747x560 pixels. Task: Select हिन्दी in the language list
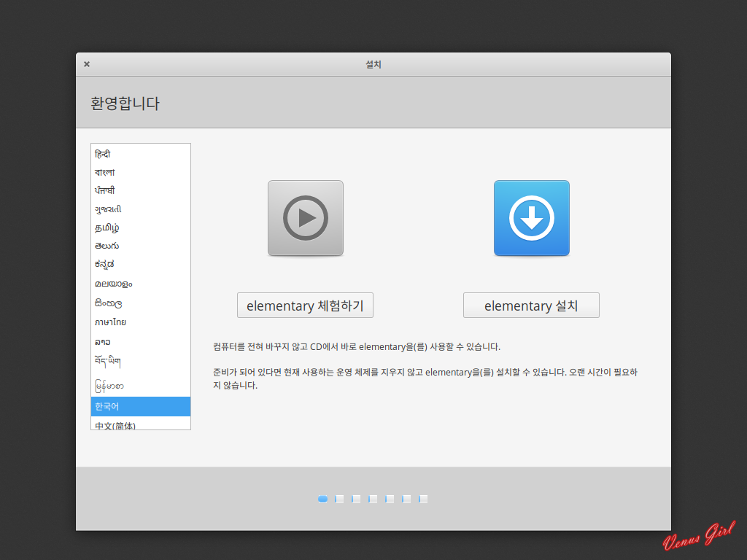141,155
